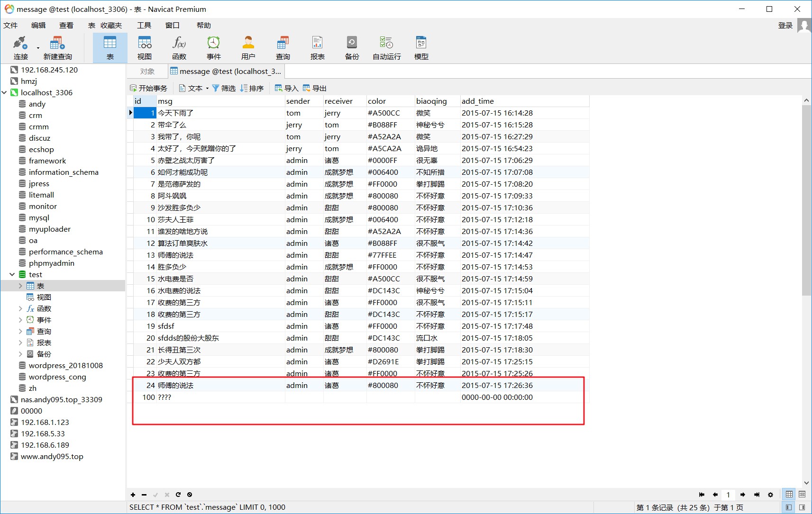Viewport: 812px width, 514px height.
Task: Select the 视图 (Views) icon
Action: (x=144, y=47)
